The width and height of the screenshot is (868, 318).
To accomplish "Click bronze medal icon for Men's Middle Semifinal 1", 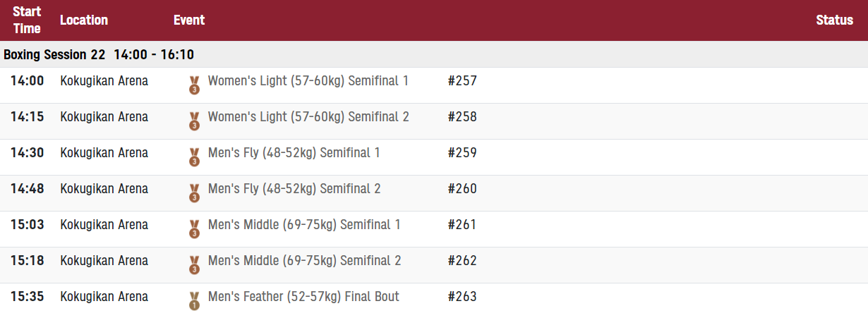I will click(x=194, y=229).
